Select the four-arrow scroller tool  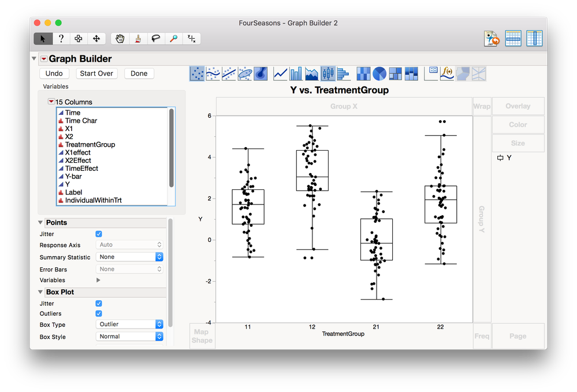point(96,39)
